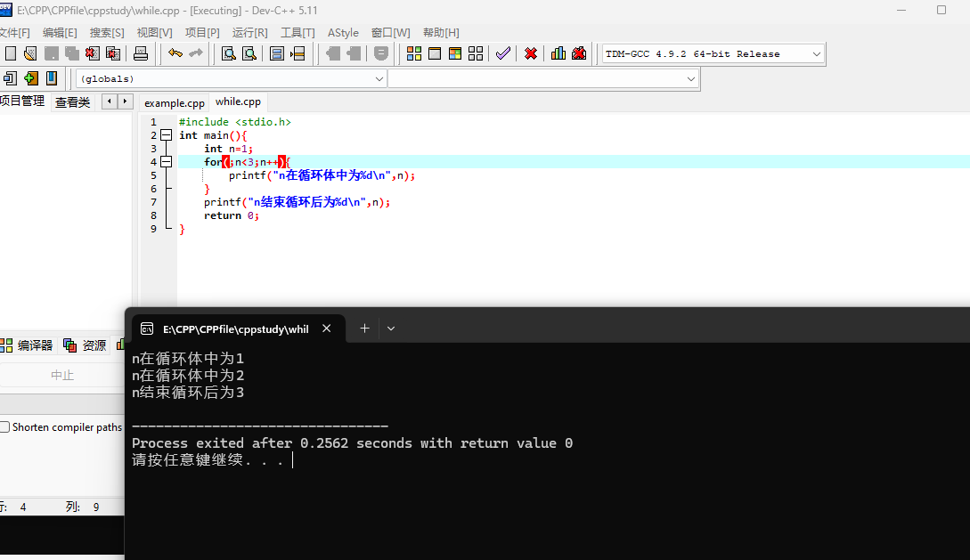
Task: Switch to the example.cpp editor tab
Action: point(175,102)
